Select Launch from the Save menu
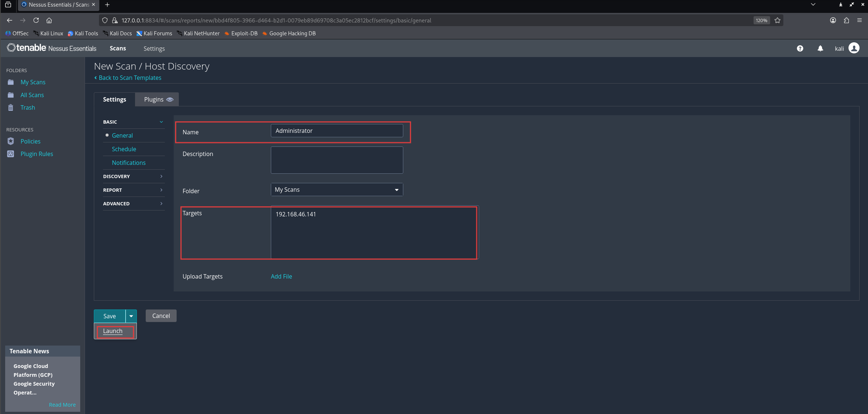This screenshot has width=868, height=414. [113, 331]
